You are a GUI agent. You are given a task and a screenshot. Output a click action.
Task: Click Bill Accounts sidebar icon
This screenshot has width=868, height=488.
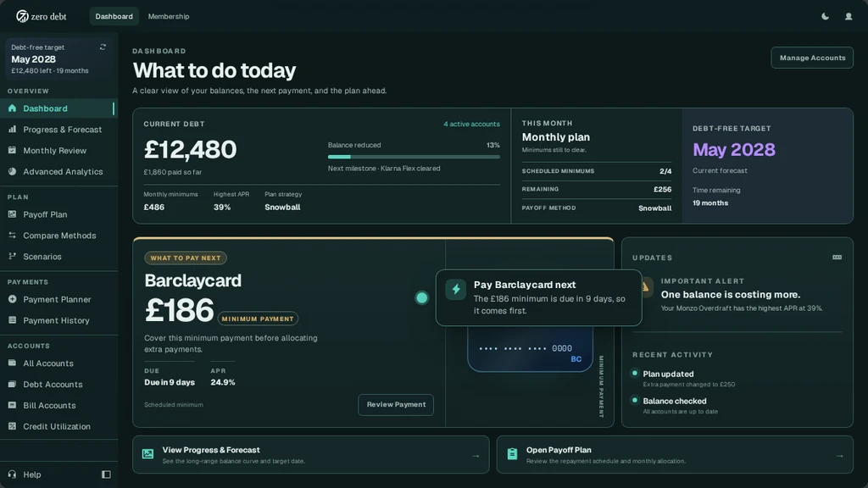[12, 405]
